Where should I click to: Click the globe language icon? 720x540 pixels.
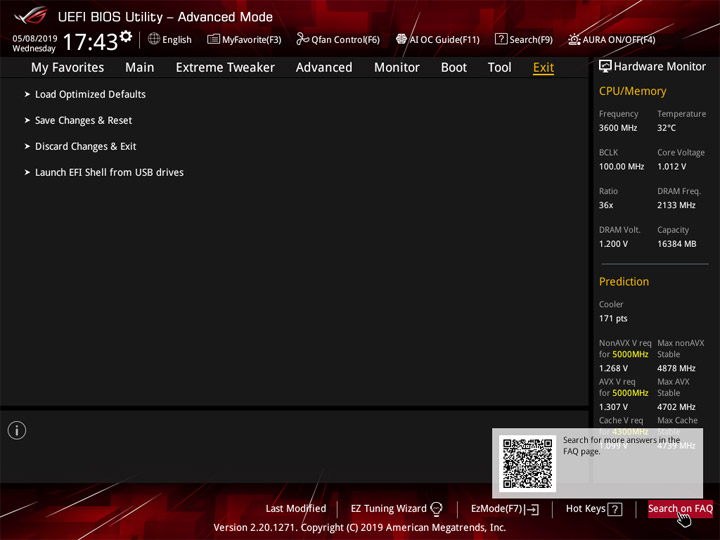click(x=154, y=39)
